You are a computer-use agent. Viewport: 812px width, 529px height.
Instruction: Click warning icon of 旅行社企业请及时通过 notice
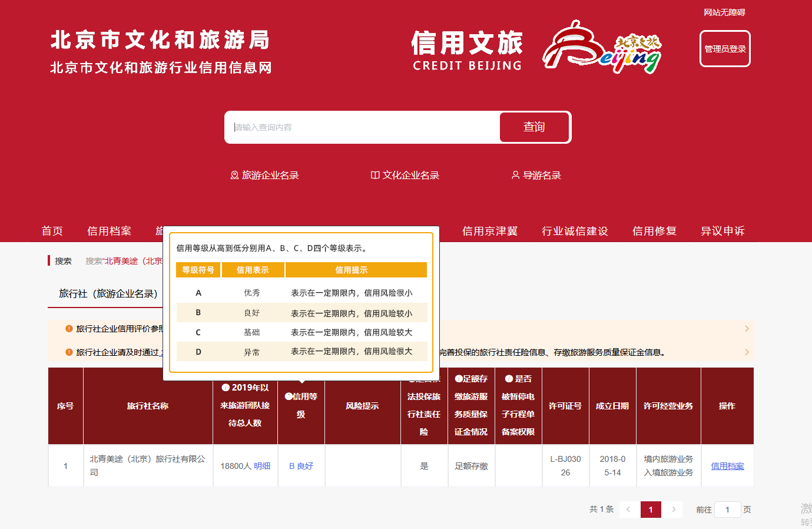tap(69, 352)
